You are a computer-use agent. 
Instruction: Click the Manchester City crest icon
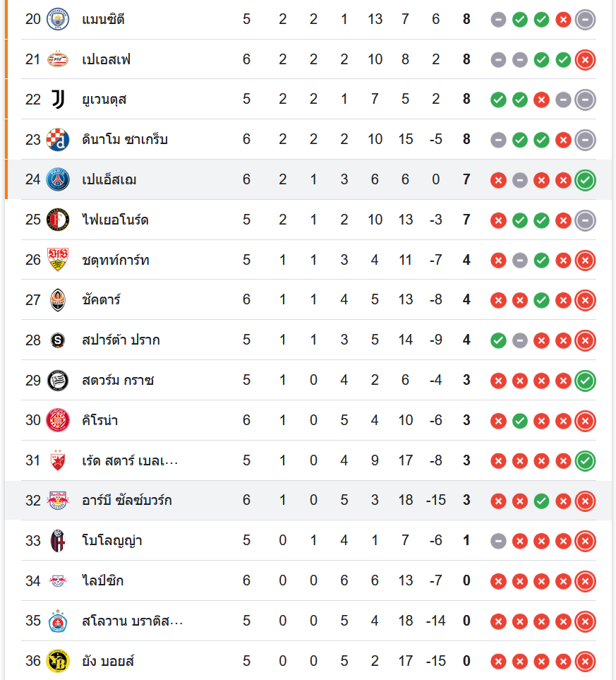click(x=58, y=20)
